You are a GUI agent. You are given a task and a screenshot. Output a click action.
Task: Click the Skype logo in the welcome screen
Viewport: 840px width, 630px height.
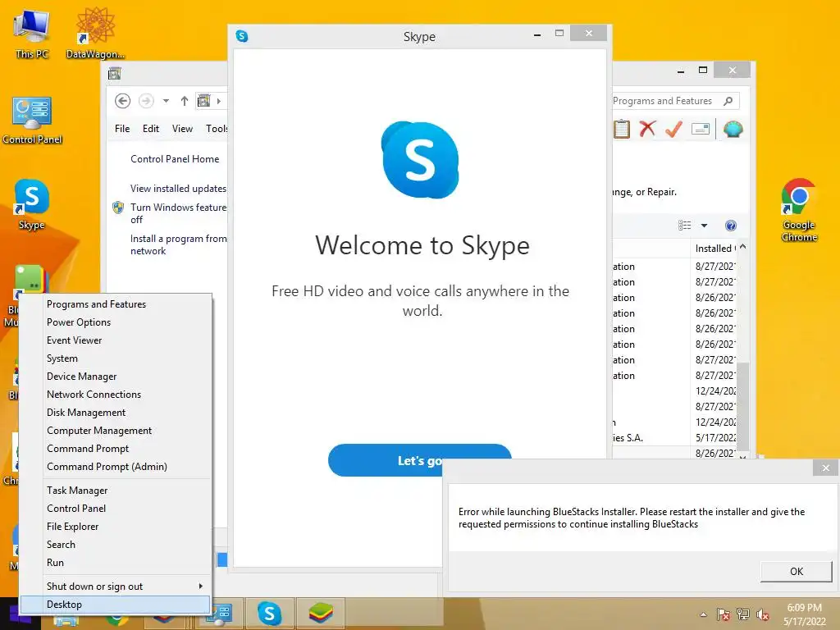tap(420, 160)
